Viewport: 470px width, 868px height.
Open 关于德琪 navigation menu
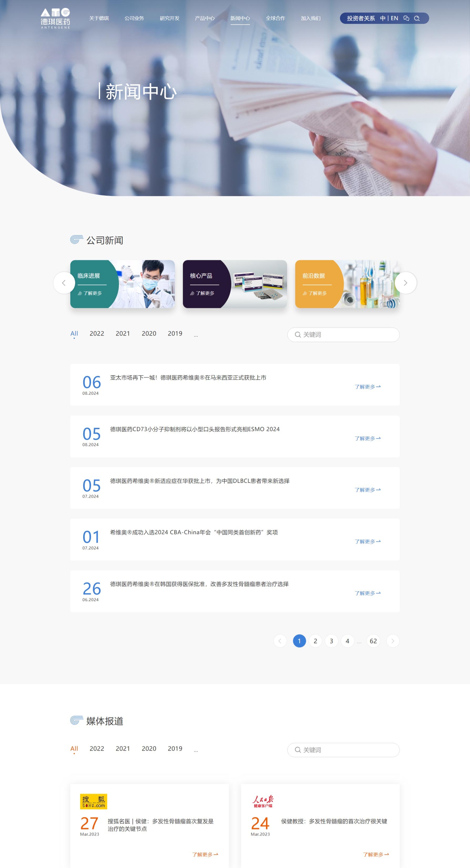click(x=99, y=18)
